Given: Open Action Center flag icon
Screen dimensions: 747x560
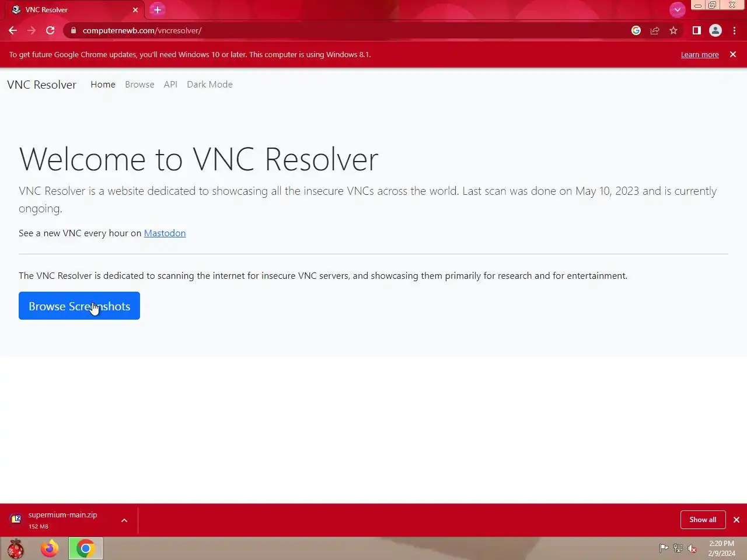Looking at the screenshot, I should point(664,548).
